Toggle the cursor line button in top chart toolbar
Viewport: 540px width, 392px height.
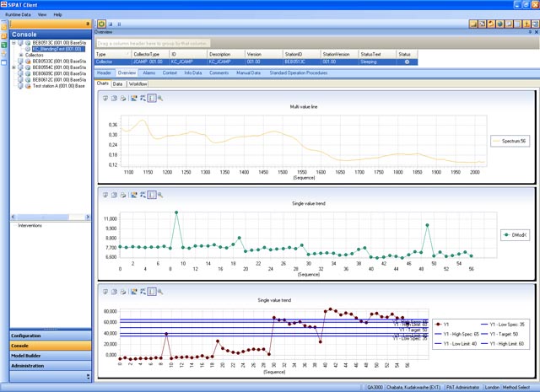(x=151, y=98)
